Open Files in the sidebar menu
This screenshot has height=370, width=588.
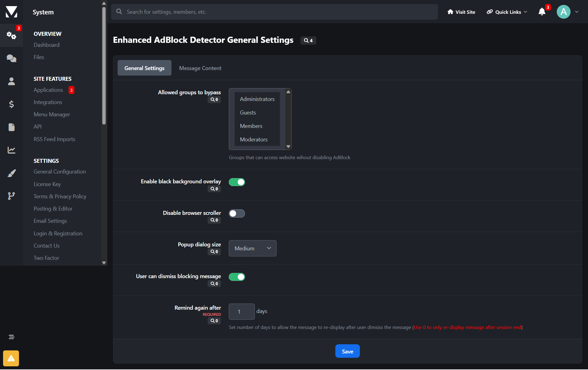39,57
